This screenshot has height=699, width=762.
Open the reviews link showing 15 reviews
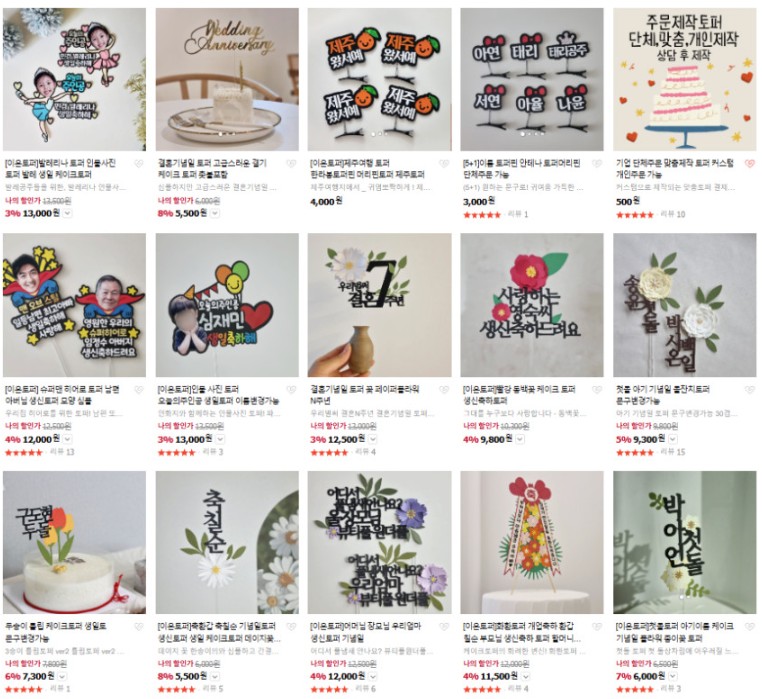pos(673,452)
